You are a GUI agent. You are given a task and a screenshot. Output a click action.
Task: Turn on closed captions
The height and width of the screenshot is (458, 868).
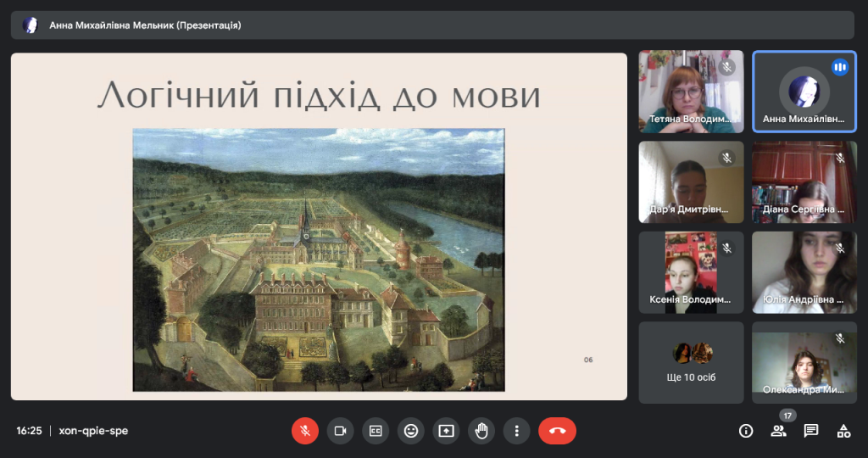[376, 431]
